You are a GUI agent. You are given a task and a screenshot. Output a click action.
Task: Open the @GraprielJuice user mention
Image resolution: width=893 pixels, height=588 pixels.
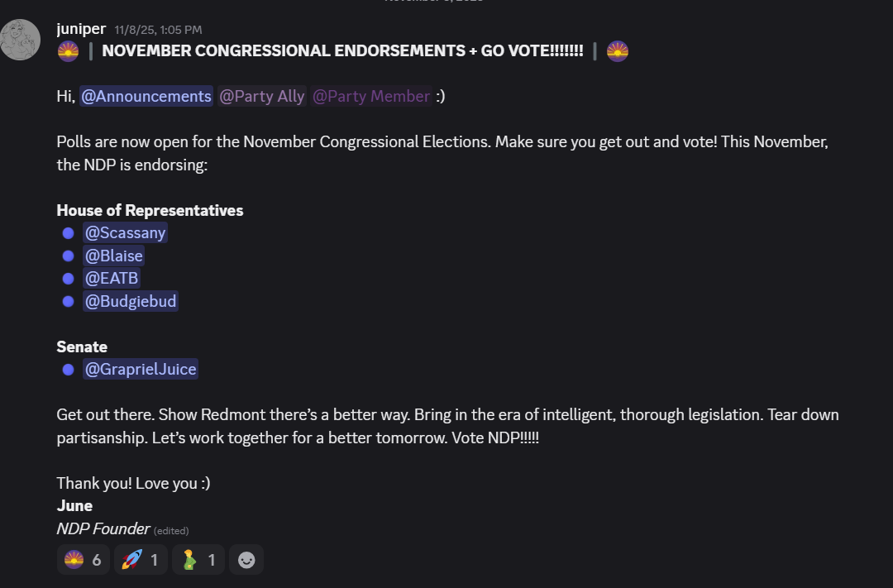click(141, 369)
